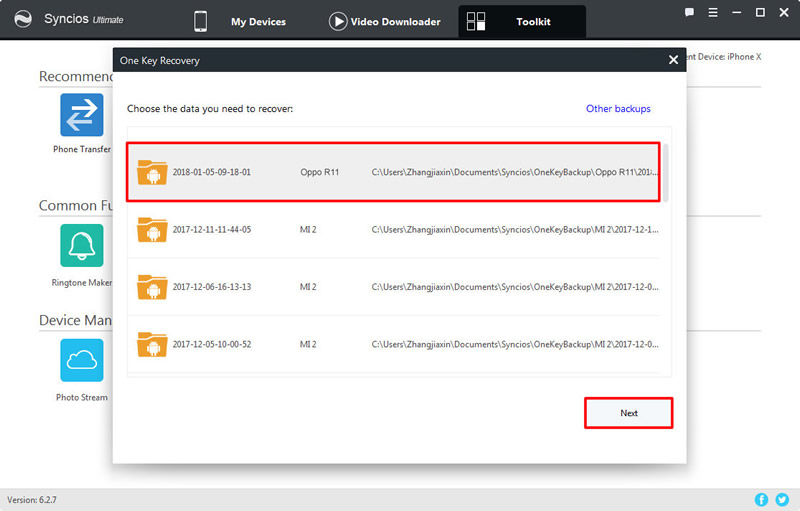Click the One Key Recovery dialog title
The height and width of the screenshot is (511, 800).
click(160, 60)
